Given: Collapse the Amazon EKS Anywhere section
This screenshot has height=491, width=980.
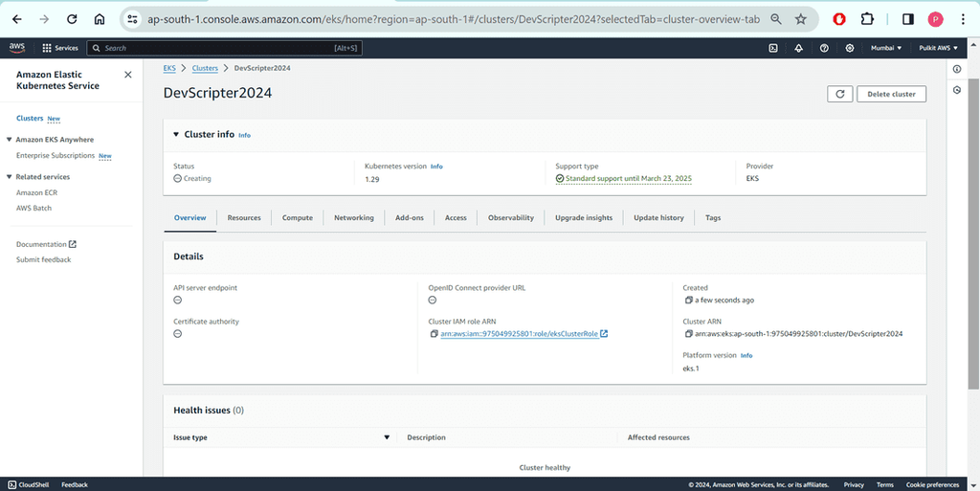Looking at the screenshot, I should click(x=10, y=140).
